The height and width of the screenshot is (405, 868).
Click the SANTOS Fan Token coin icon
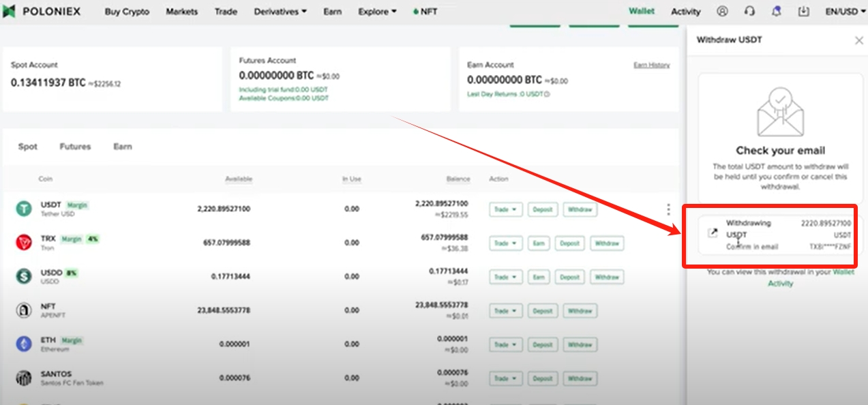pyautogui.click(x=24, y=378)
